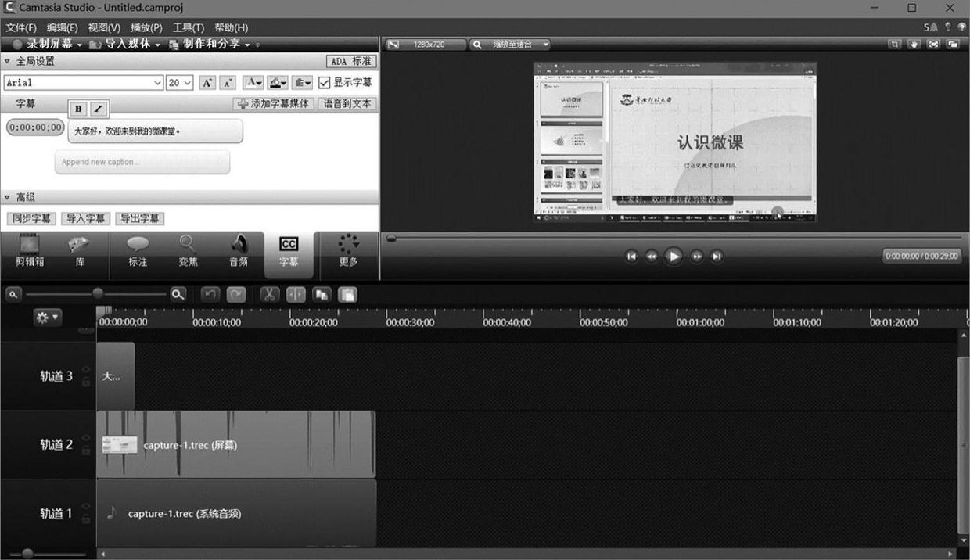Toggle visibility of 轨道 3

(87, 370)
